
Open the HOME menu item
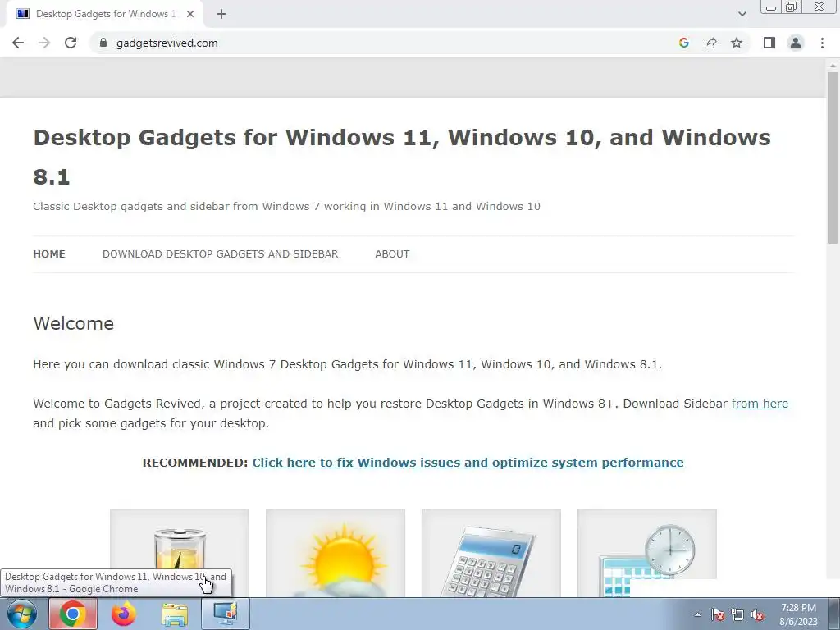(x=48, y=254)
